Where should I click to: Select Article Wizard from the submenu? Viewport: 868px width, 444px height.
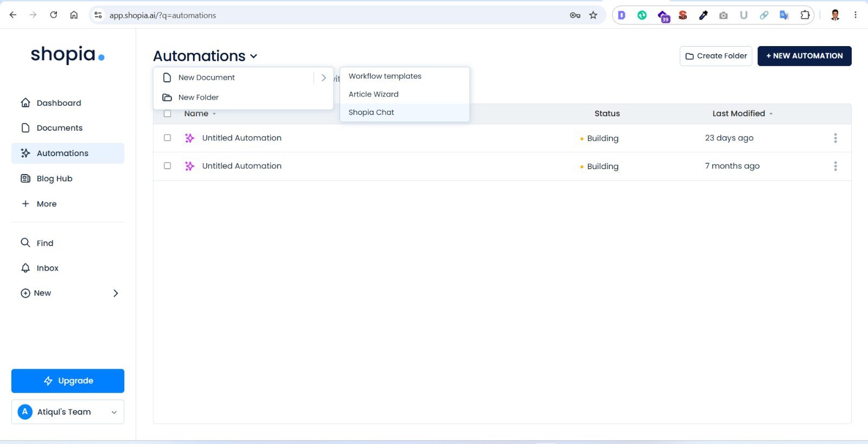click(x=404, y=94)
